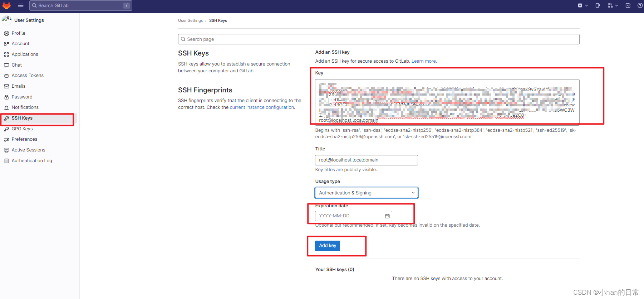Click the GPG Keys key icon
The height and width of the screenshot is (299, 644).
tap(6, 129)
